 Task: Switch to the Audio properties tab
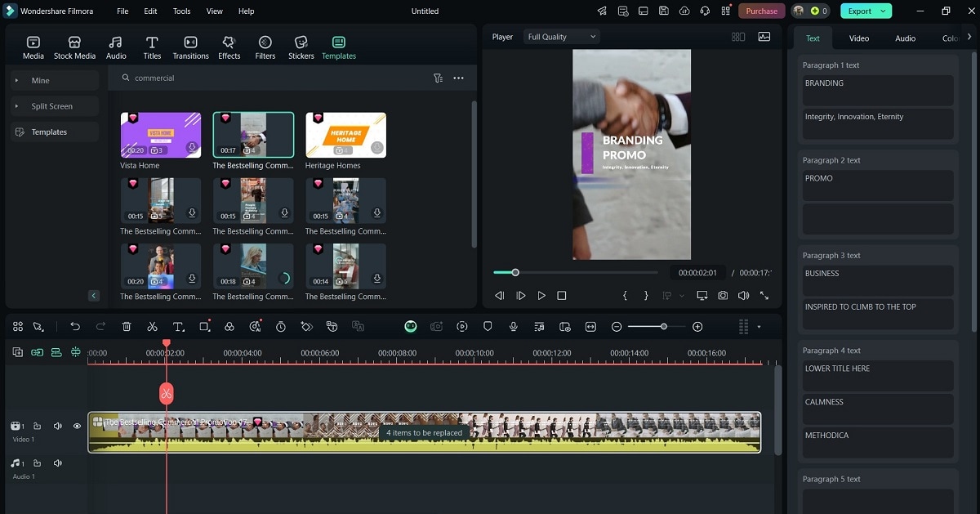pyautogui.click(x=905, y=38)
